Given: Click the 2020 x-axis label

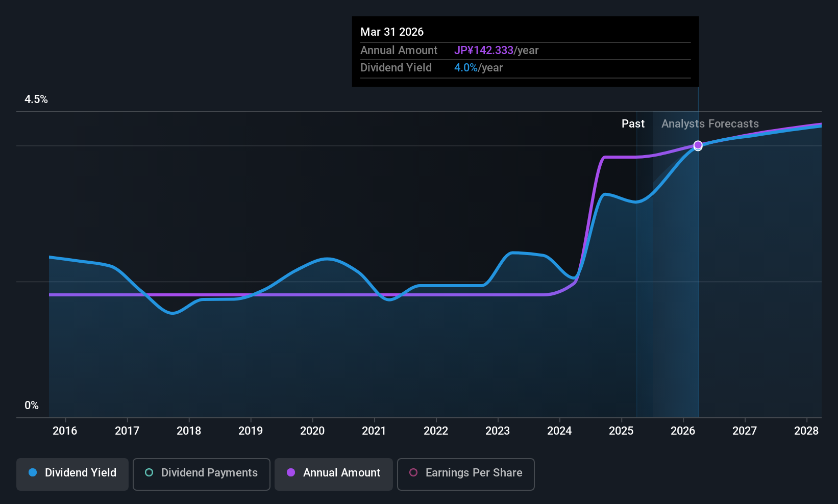Looking at the screenshot, I should [x=312, y=431].
